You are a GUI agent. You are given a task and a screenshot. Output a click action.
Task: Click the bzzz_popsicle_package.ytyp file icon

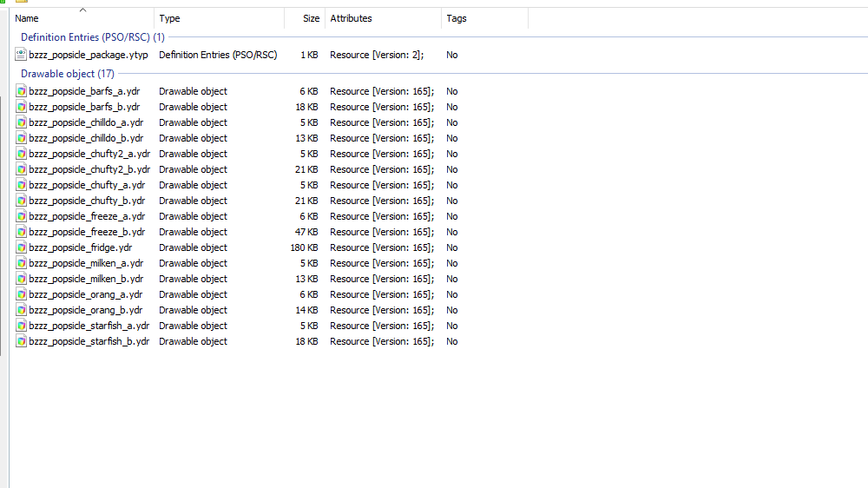point(22,55)
